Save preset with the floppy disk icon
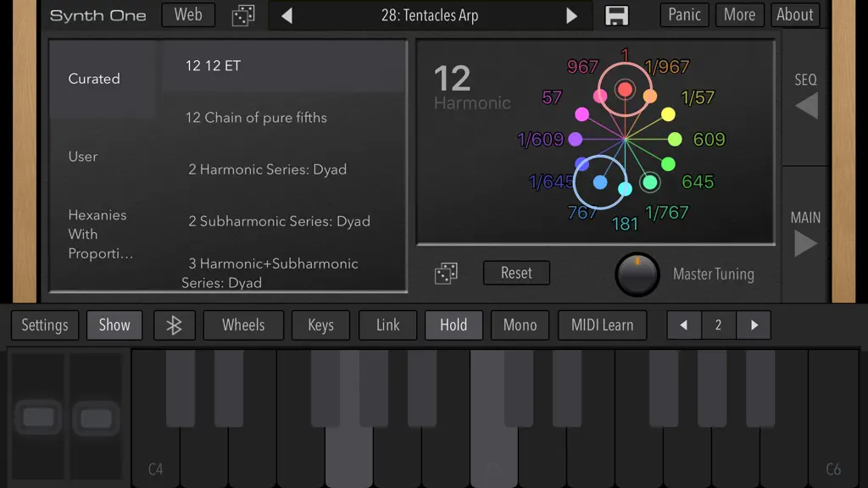The height and width of the screenshot is (488, 868). click(x=616, y=15)
